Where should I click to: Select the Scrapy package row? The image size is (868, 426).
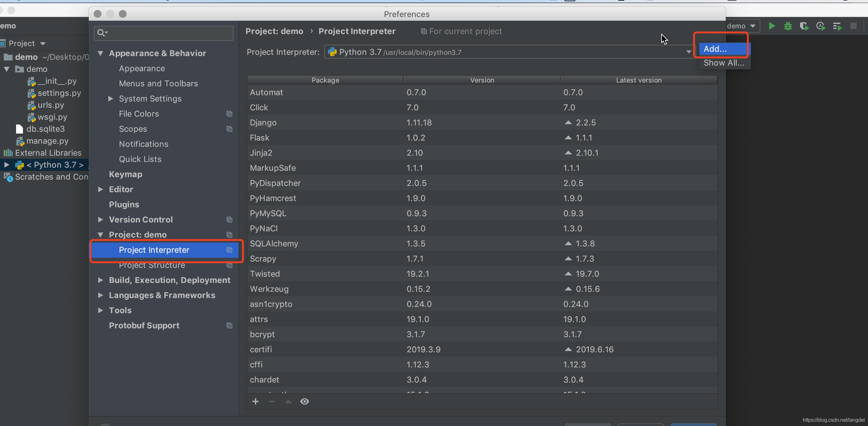[482, 259]
